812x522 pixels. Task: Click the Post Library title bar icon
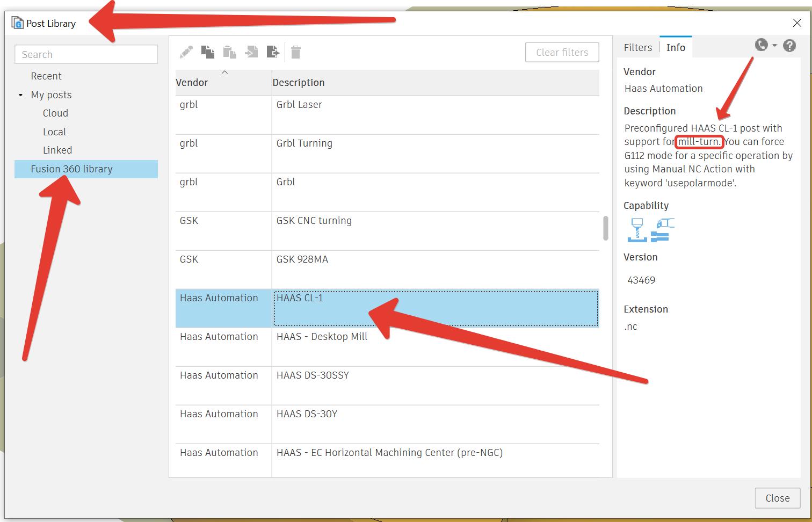click(x=17, y=23)
